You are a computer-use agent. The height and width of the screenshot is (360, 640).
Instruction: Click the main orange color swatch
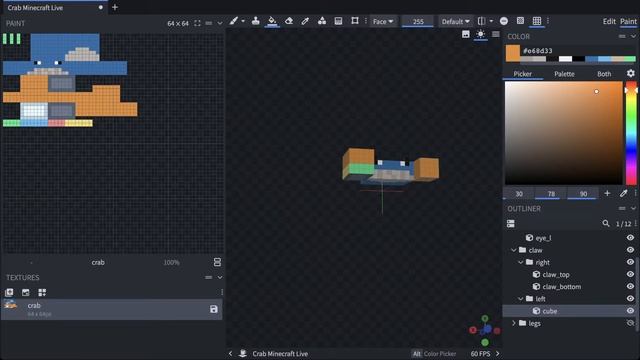click(x=513, y=53)
